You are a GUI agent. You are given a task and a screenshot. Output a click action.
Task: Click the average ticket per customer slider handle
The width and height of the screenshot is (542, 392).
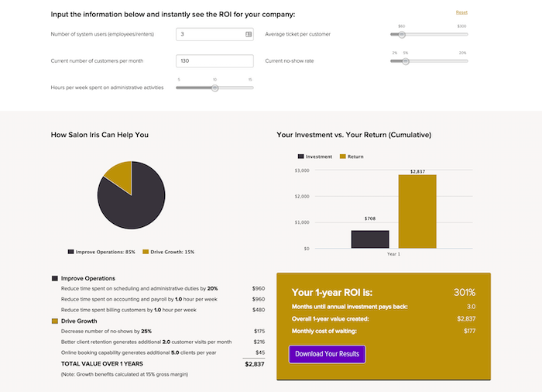402,34
